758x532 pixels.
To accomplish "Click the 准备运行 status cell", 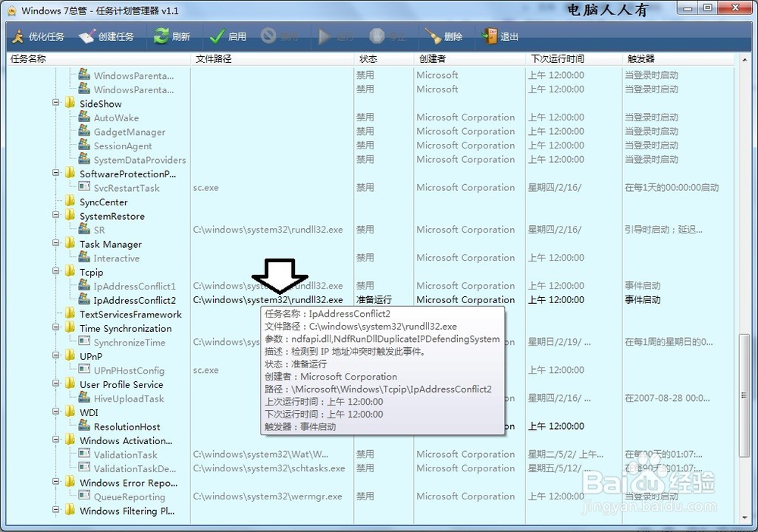I will [x=374, y=299].
